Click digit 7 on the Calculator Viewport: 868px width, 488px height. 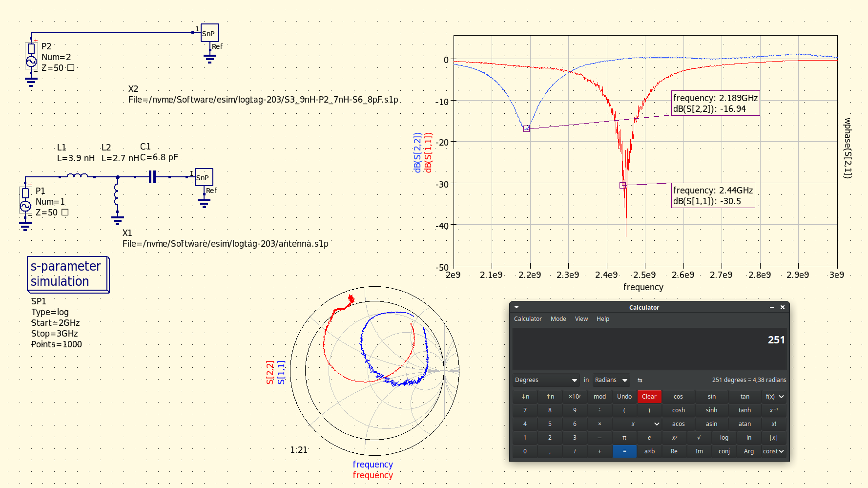525,410
